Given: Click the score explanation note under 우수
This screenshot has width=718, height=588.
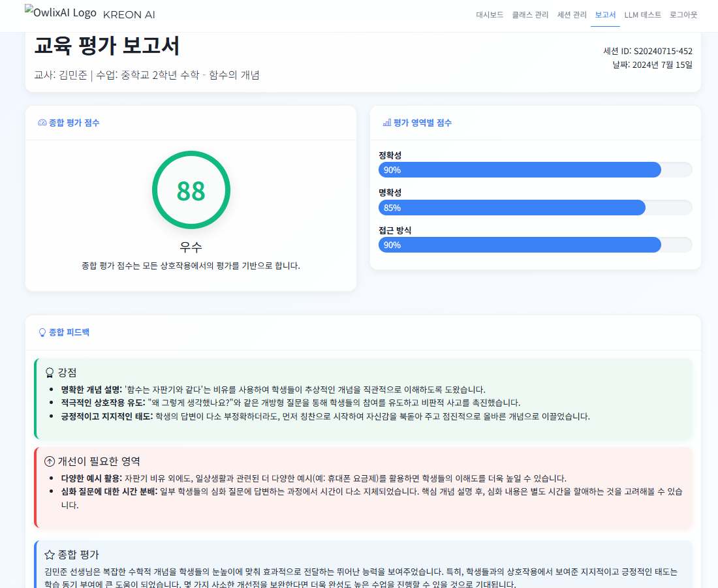Looking at the screenshot, I should 191,266.
